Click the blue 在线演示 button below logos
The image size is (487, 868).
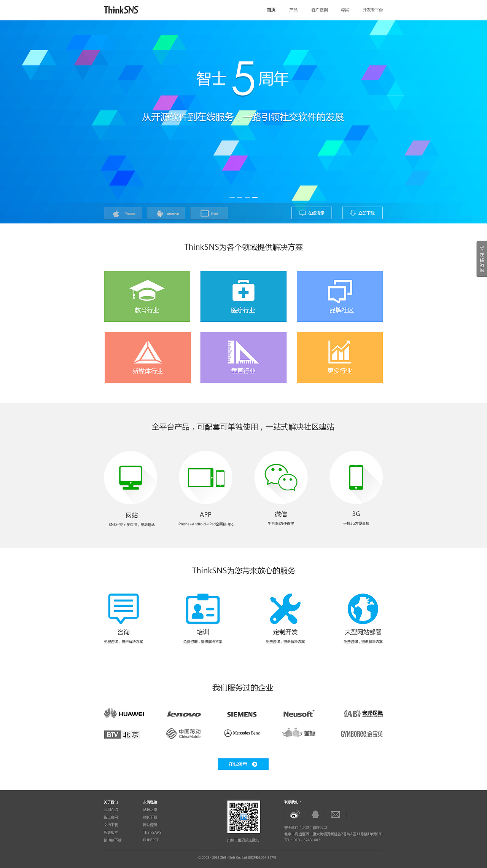pos(243,764)
